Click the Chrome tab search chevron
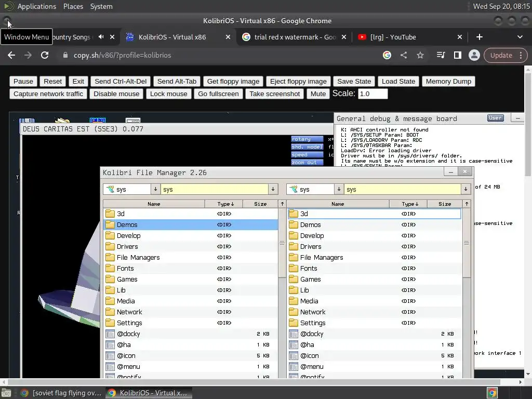Screen dimensions: 532x399 pyautogui.click(x=520, y=37)
